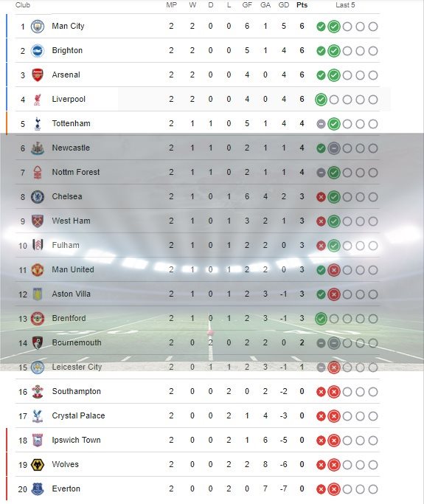Click Man United's red loss result indicator
Screen dimensions: 424x504
tap(334, 270)
